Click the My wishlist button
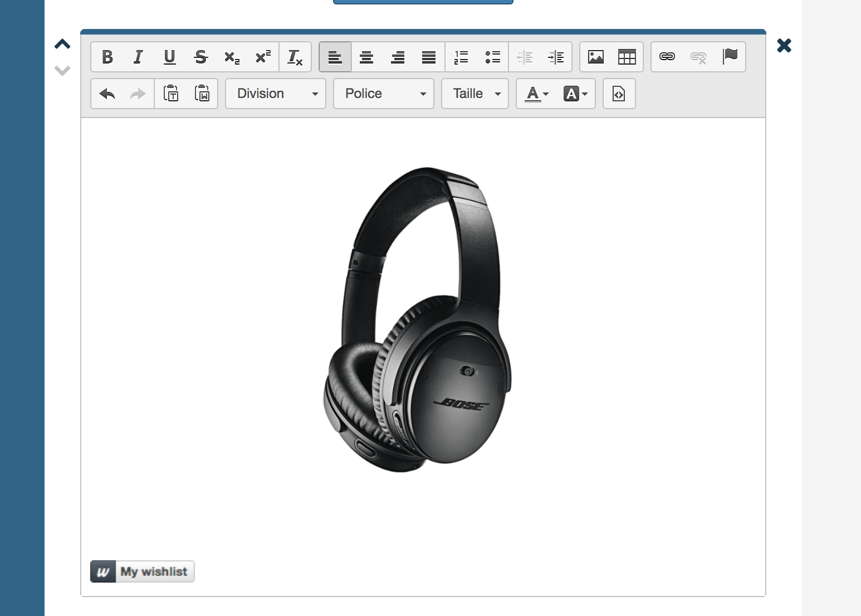861x616 pixels. point(143,571)
